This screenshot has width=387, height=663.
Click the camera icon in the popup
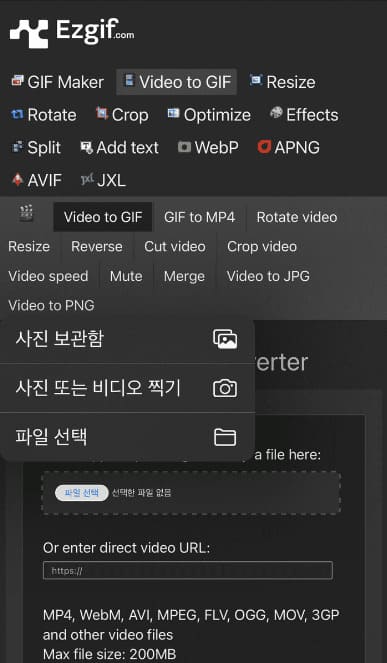pos(225,388)
